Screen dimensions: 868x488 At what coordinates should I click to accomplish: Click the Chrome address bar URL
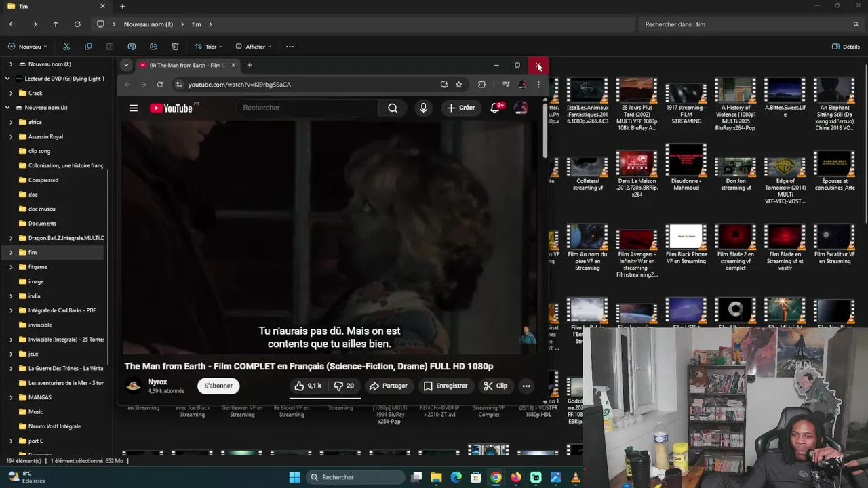239,85
